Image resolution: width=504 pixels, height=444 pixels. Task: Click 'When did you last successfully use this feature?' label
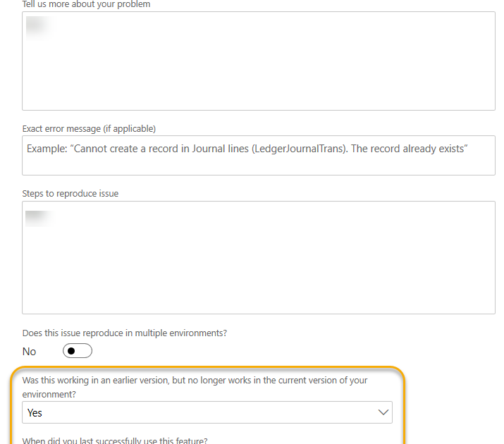[114, 440]
